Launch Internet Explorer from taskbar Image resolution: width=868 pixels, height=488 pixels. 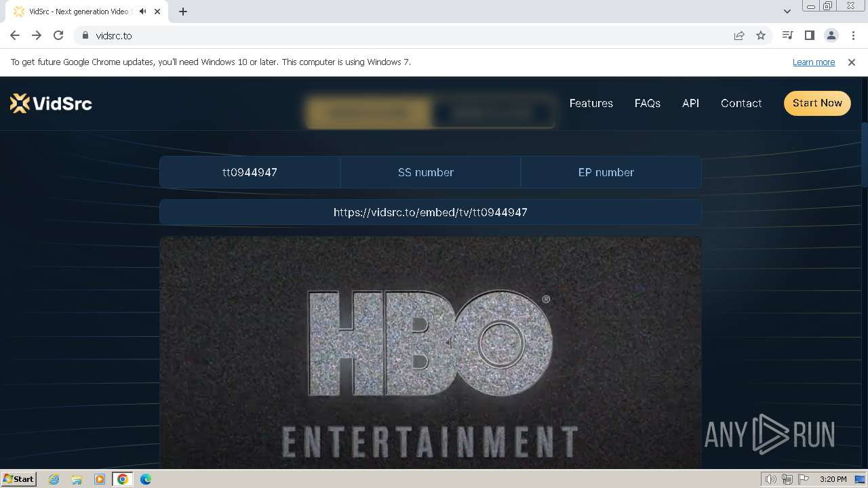coord(54,479)
